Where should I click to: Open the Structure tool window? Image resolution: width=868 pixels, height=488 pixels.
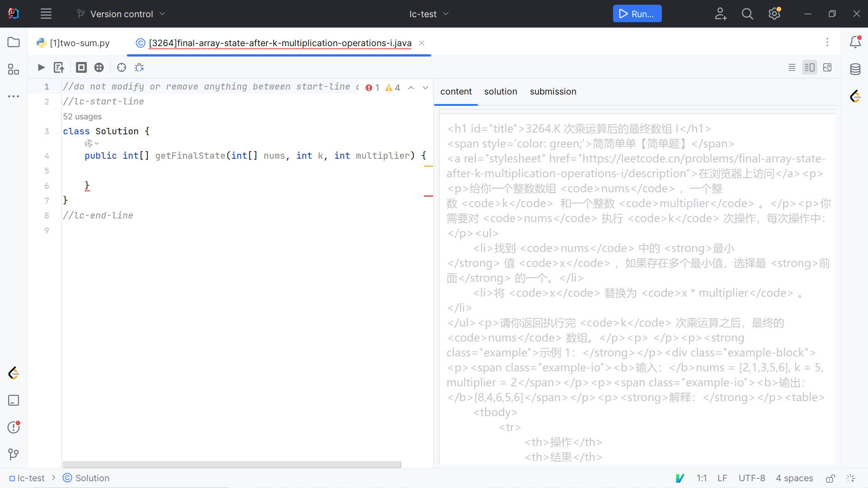[14, 69]
